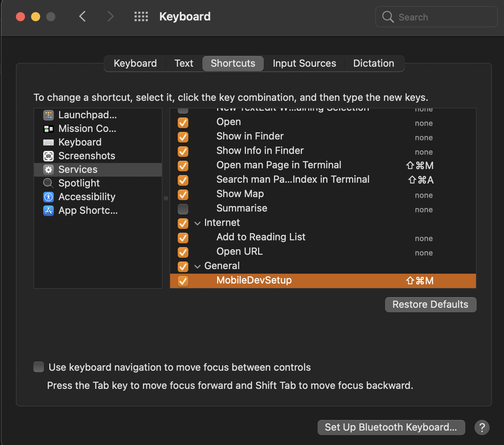Screen dimensions: 504x445
Task: Open the Dictation tab
Action: point(373,63)
